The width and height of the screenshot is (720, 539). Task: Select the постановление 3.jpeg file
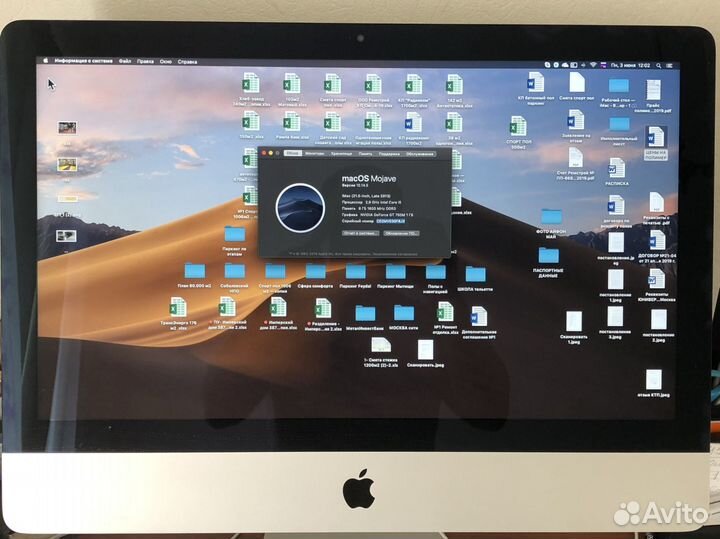(x=615, y=322)
